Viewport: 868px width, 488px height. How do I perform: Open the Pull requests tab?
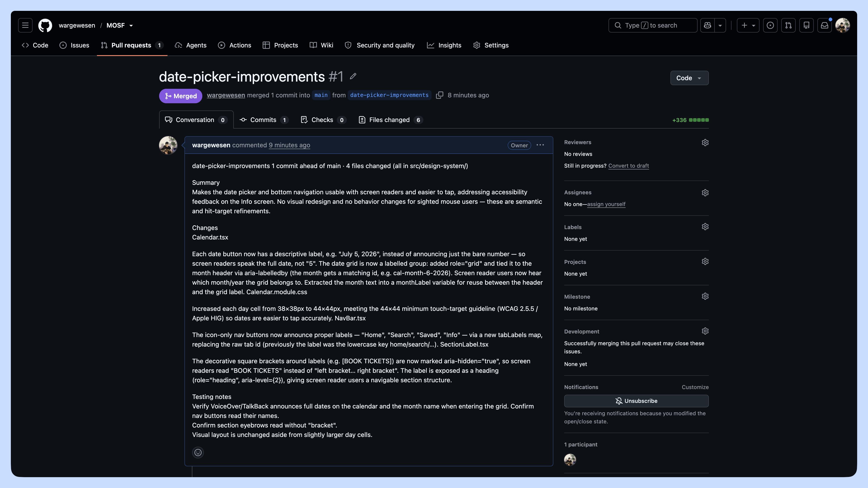click(132, 45)
